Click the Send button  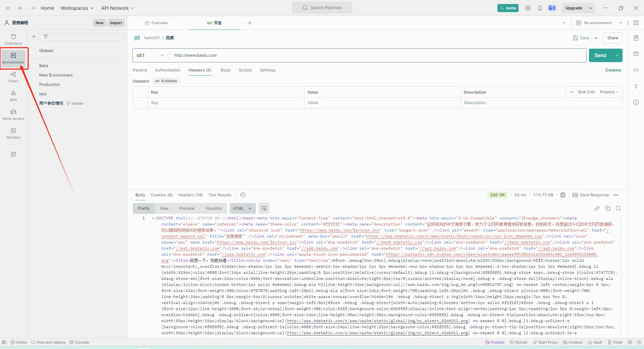click(x=600, y=55)
